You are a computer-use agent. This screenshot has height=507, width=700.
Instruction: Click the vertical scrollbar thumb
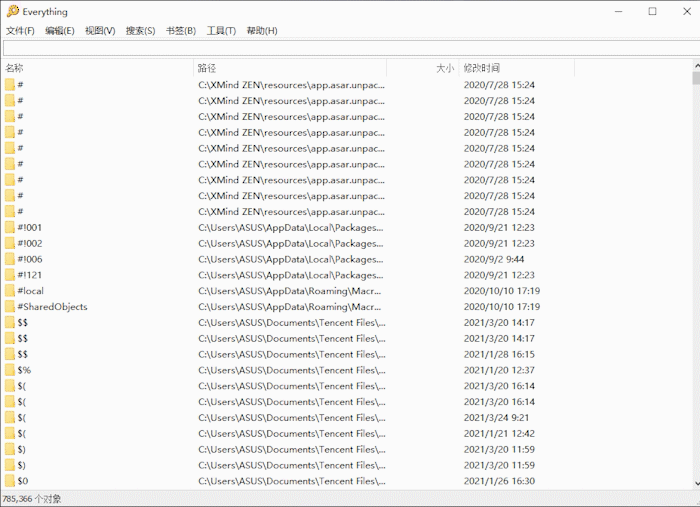[x=696, y=78]
